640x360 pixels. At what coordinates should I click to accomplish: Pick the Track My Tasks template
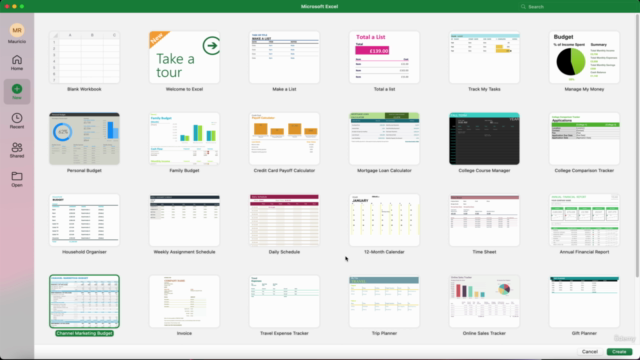click(x=484, y=57)
